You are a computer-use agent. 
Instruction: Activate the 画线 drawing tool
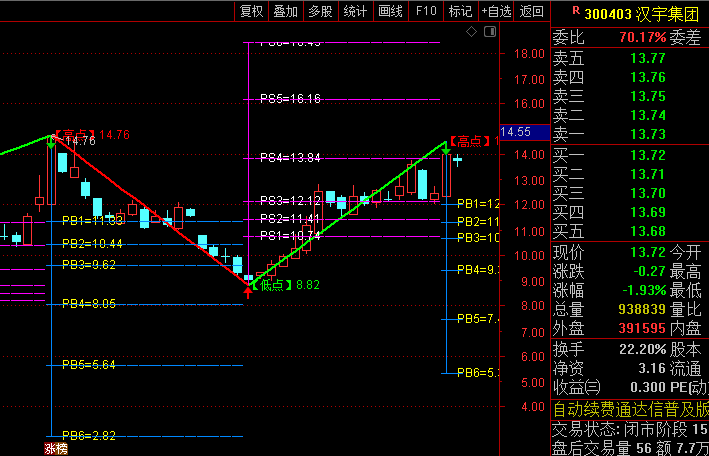click(390, 11)
